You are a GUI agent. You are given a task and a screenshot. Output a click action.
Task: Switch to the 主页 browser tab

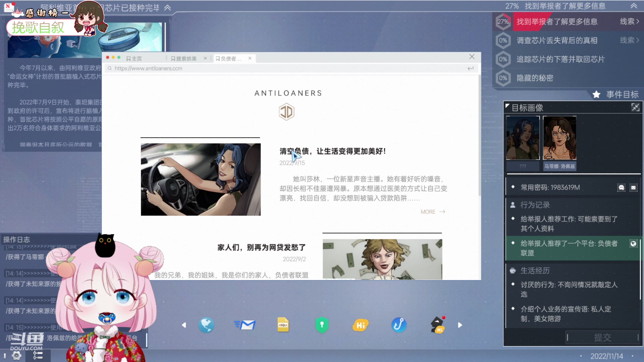pyautogui.click(x=134, y=59)
